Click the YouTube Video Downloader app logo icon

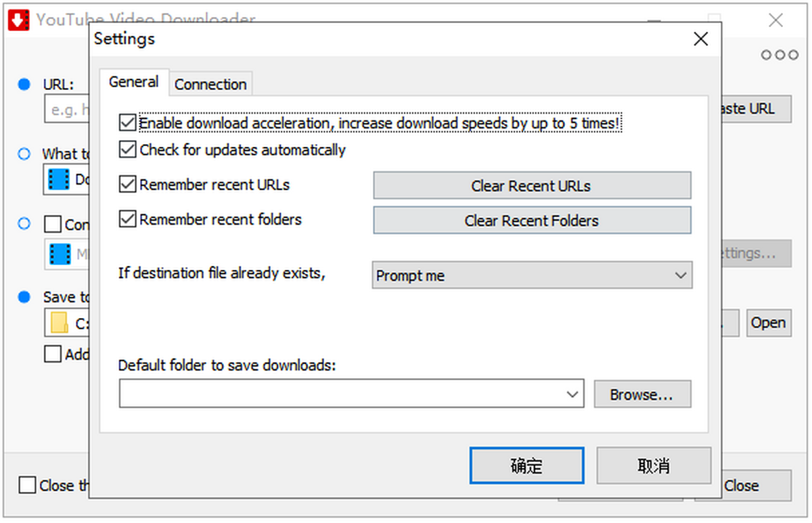pos(18,20)
